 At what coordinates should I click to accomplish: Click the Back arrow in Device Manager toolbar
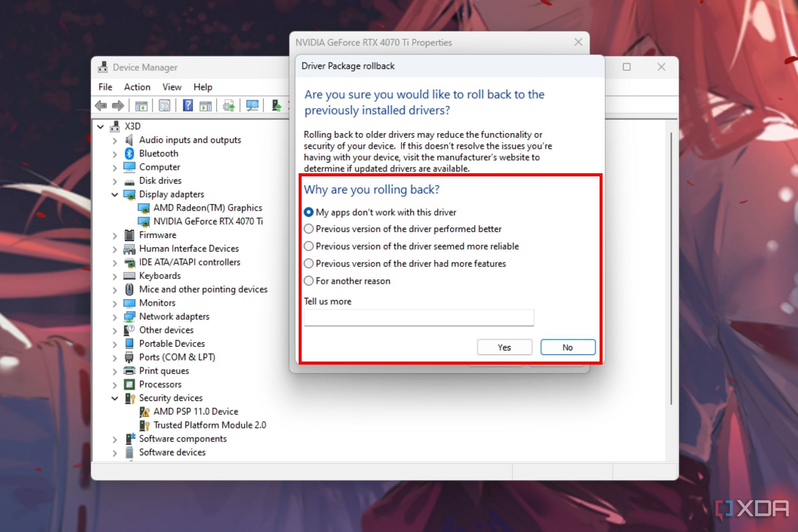click(x=101, y=105)
